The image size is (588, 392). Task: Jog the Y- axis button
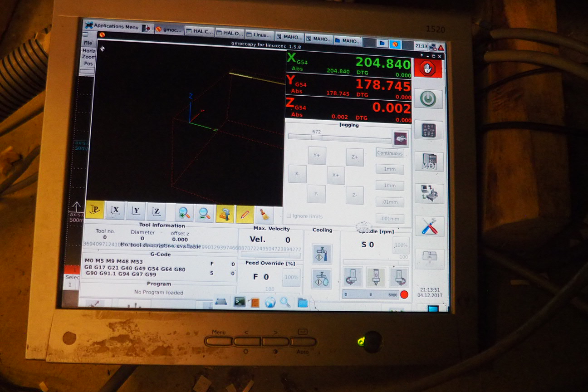click(x=316, y=194)
